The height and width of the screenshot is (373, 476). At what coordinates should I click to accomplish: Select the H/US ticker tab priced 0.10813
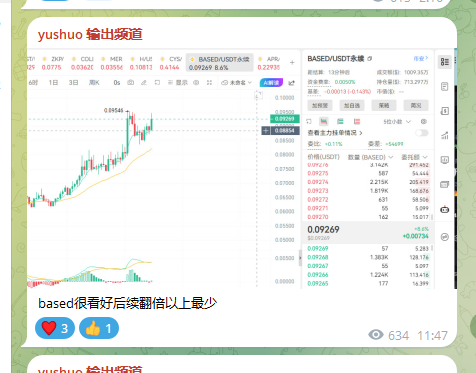141,63
